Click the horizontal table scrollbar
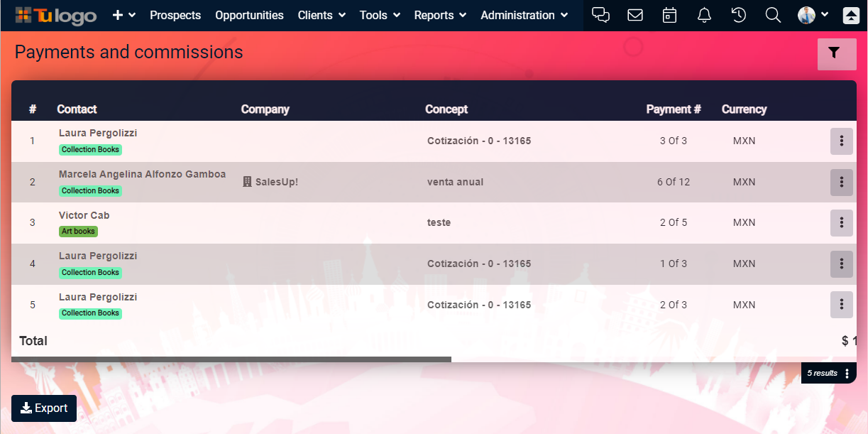Image resolution: width=868 pixels, height=434 pixels. point(231,359)
